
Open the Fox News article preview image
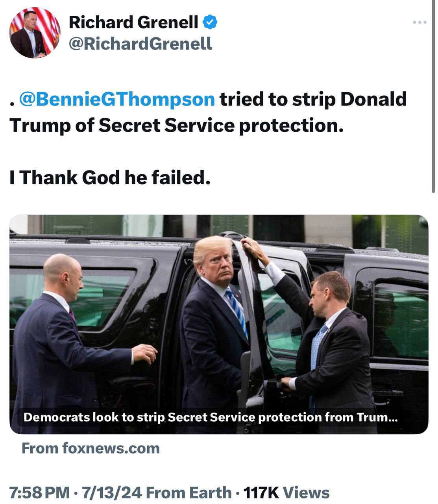[219, 315]
